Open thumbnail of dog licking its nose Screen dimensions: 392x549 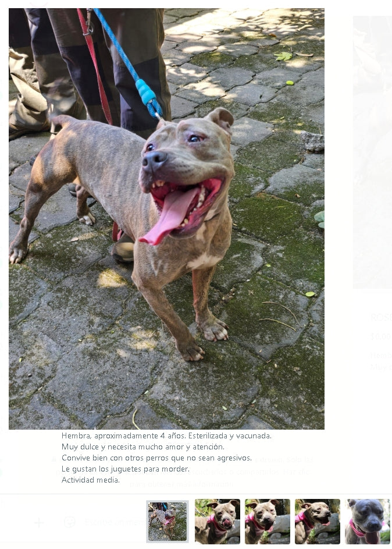[218, 521]
